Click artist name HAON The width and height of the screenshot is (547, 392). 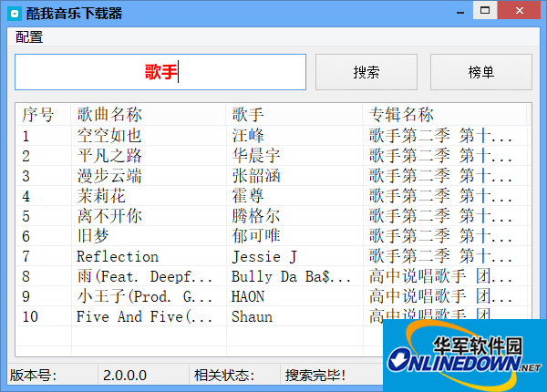[x=248, y=296]
